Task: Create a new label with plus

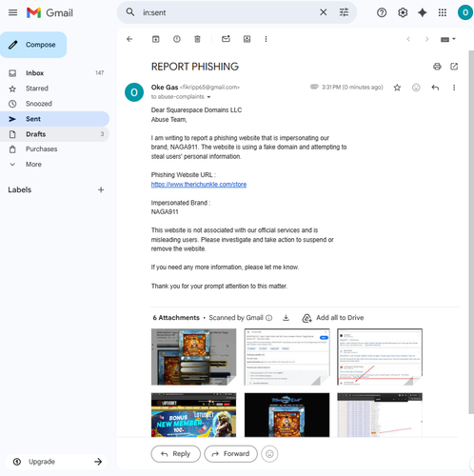Action: [x=101, y=189]
